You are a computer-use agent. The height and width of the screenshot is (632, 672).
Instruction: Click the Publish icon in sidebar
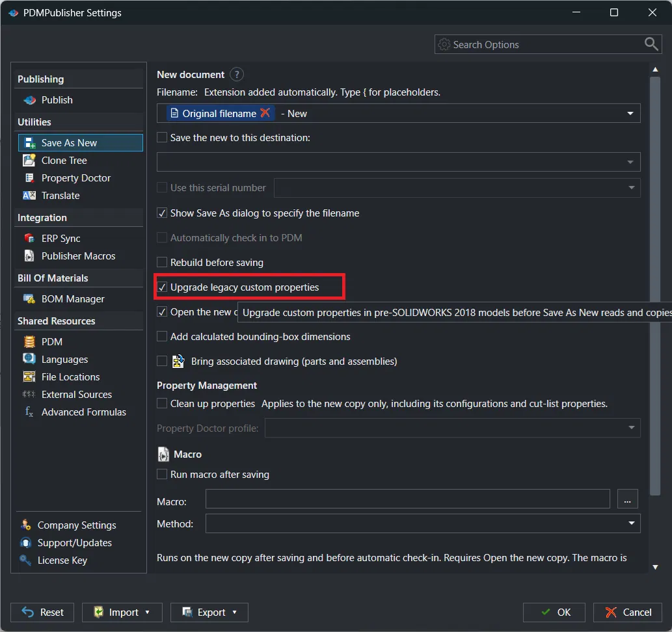pyautogui.click(x=29, y=100)
